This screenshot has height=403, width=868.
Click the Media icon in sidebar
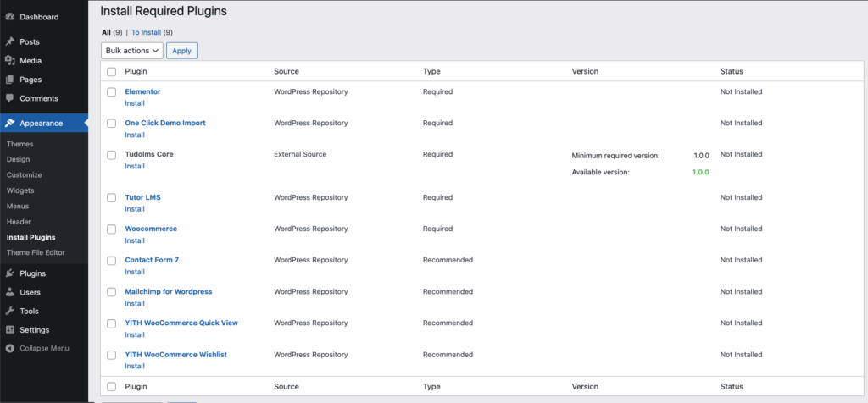[x=10, y=61]
